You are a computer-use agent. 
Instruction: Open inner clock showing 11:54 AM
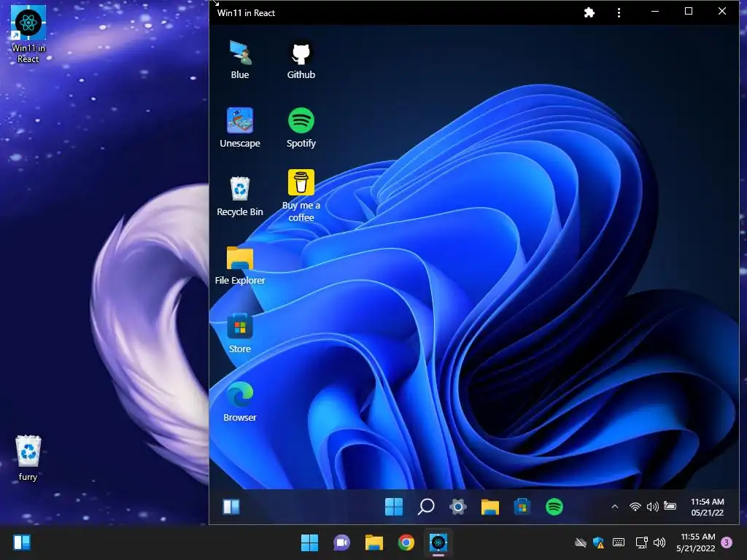tap(708, 507)
